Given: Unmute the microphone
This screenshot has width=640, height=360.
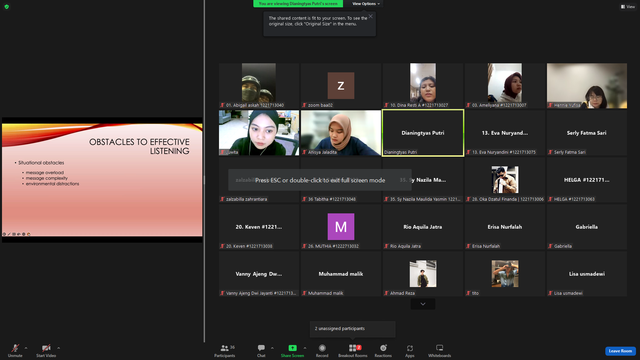Looking at the screenshot, I should pos(15,350).
